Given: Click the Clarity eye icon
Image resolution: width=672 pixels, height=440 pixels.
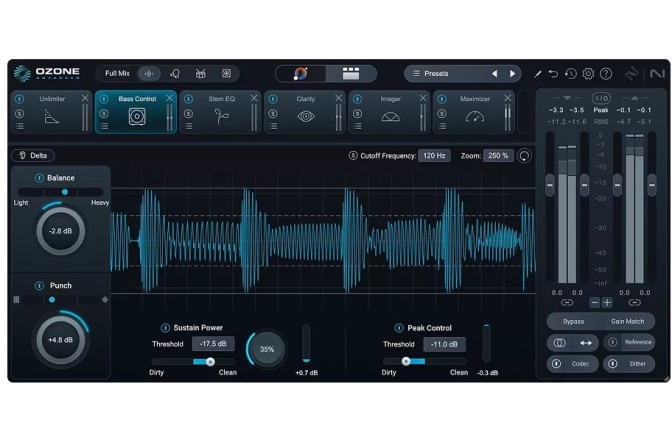Looking at the screenshot, I should [x=306, y=116].
